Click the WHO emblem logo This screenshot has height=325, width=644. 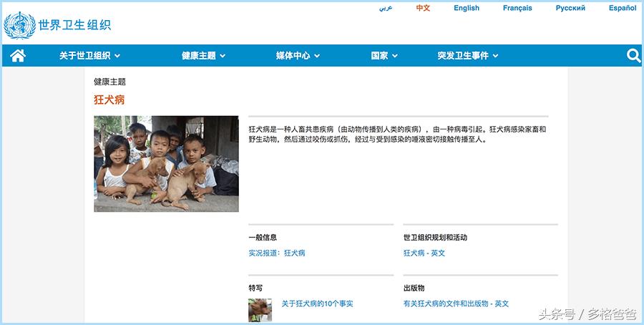(x=19, y=26)
